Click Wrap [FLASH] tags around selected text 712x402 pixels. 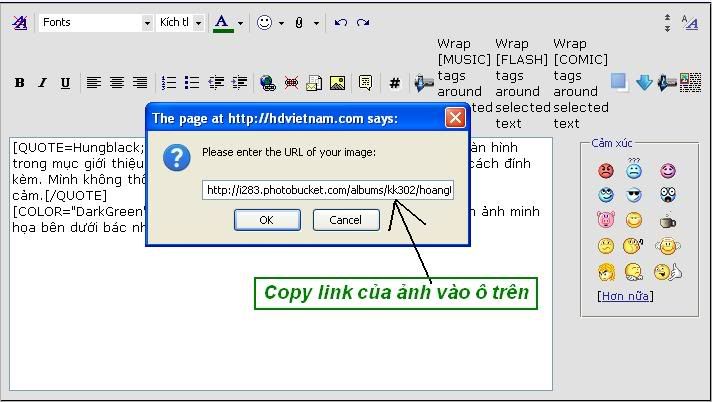pos(522,83)
